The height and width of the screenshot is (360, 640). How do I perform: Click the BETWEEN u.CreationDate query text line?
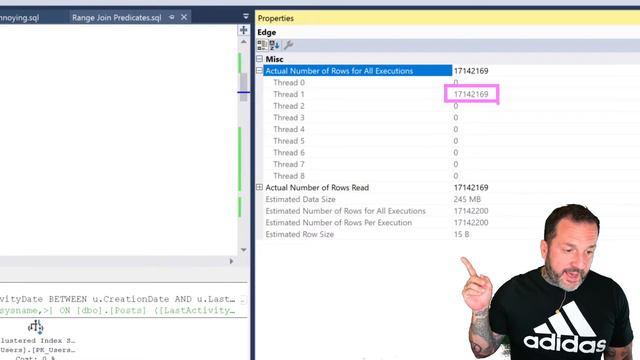tap(118, 299)
